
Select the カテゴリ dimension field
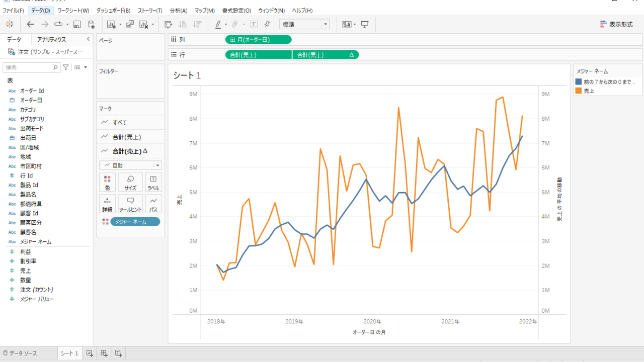28,110
